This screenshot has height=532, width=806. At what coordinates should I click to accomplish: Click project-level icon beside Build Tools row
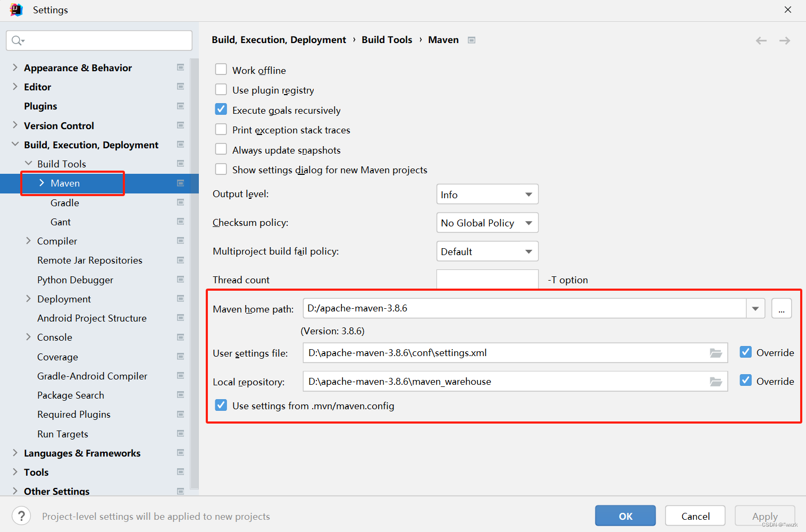click(181, 164)
